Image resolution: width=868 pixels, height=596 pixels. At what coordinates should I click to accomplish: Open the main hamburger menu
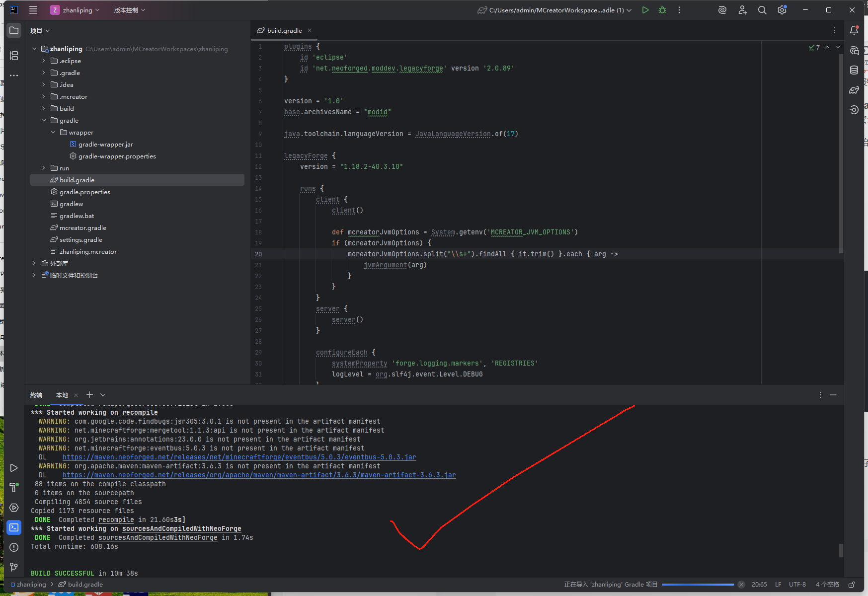(x=33, y=10)
